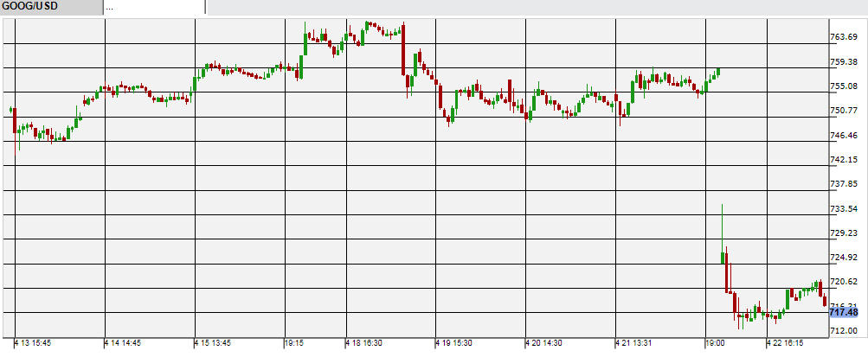
Task: Click the 4 20 14:30 time label
Action: 544,343
